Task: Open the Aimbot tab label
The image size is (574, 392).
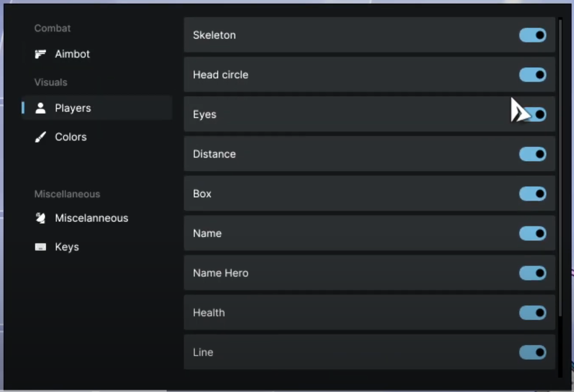Action: tap(72, 54)
